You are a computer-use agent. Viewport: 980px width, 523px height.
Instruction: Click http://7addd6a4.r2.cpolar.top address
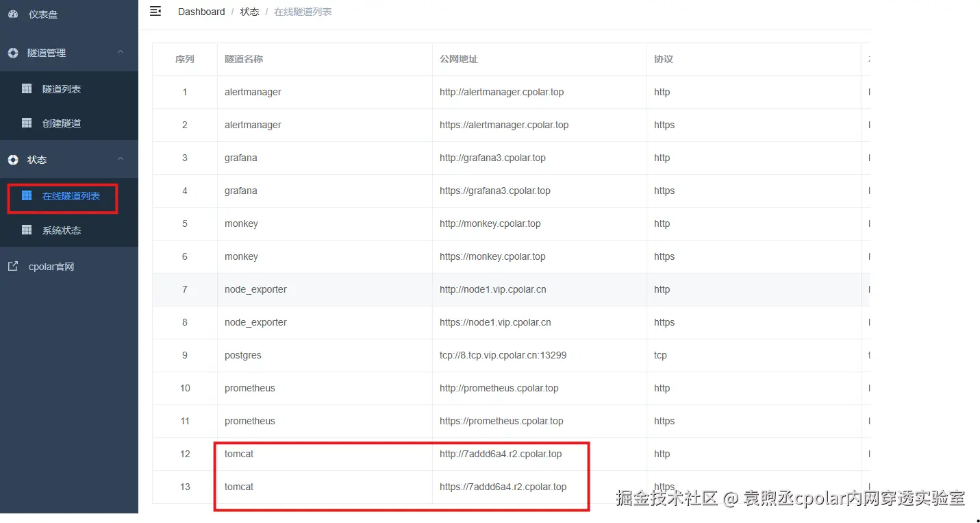pyautogui.click(x=501, y=454)
